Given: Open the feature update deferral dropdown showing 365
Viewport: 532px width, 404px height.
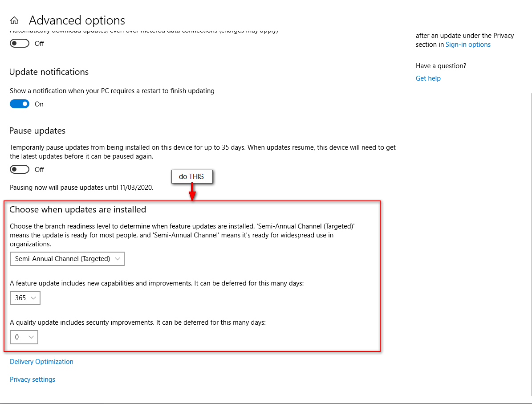Looking at the screenshot, I should (25, 298).
